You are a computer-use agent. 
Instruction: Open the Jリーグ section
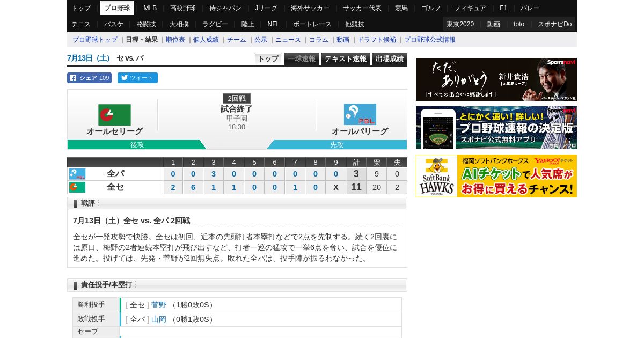tap(266, 8)
